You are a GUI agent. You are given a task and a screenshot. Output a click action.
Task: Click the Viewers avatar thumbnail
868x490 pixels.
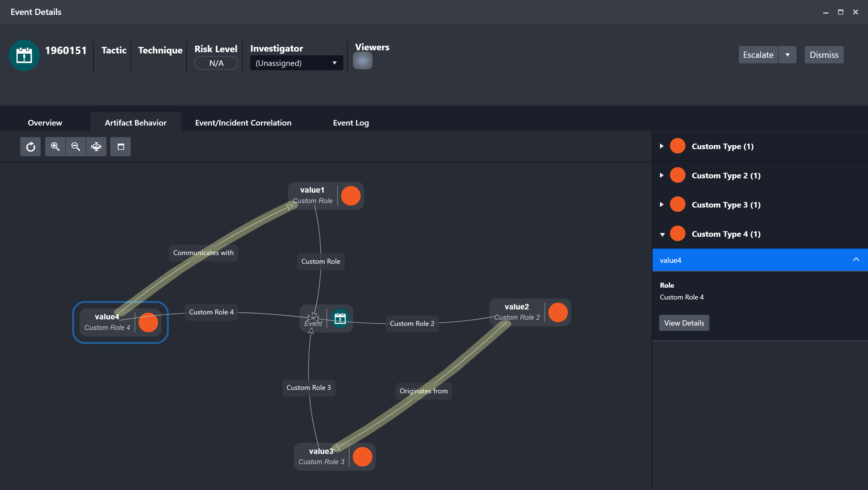pyautogui.click(x=363, y=61)
